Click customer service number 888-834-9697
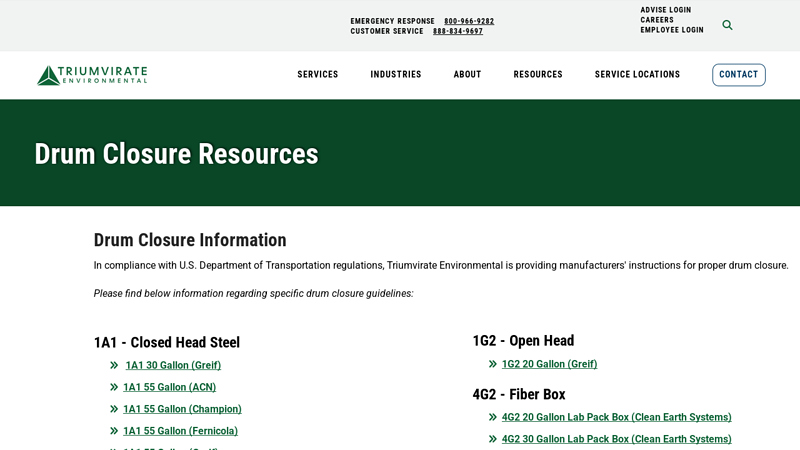 [x=458, y=32]
